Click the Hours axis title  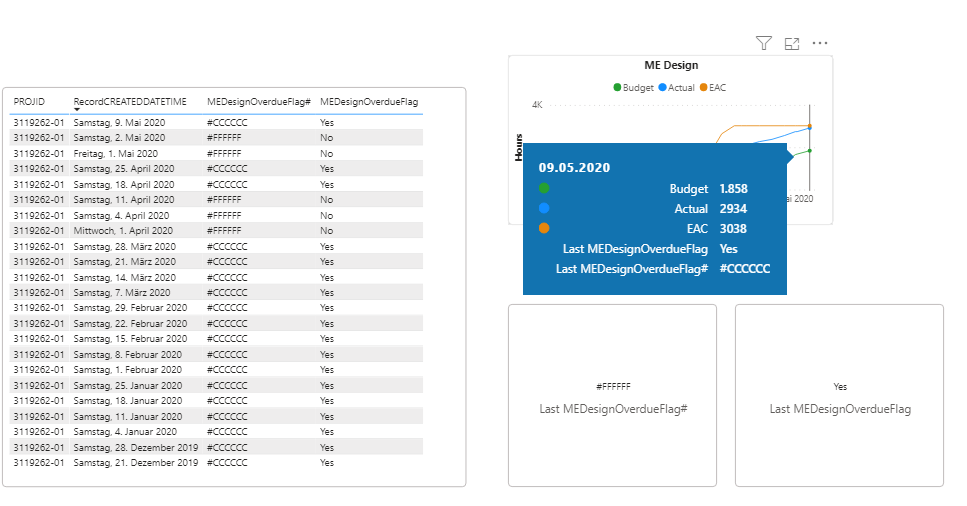(519, 147)
